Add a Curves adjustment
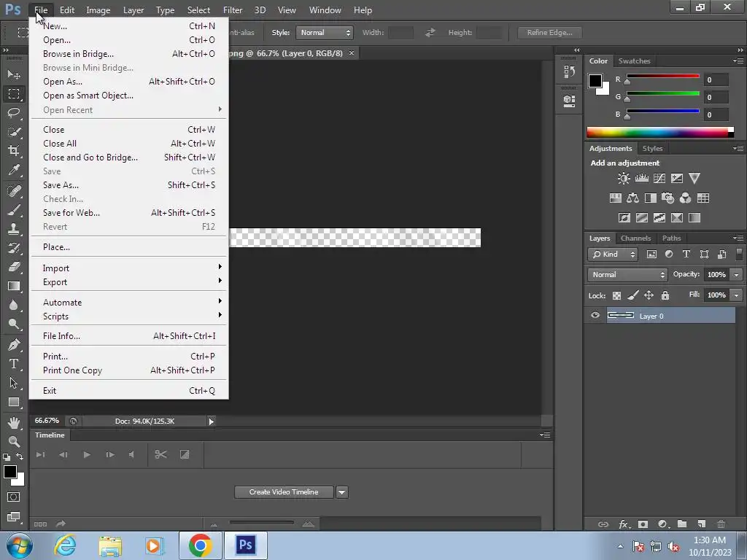Image resolution: width=747 pixels, height=560 pixels. [659, 179]
